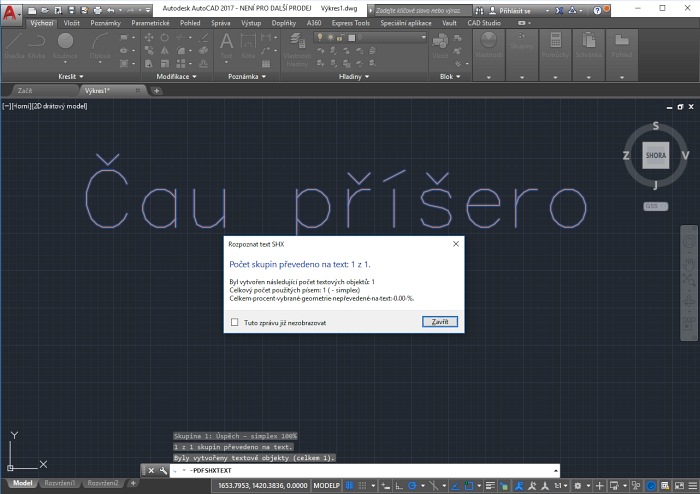Open the Přihlásit se sign-in dropdown
Screen dimensions: 700x494
coord(547,11)
